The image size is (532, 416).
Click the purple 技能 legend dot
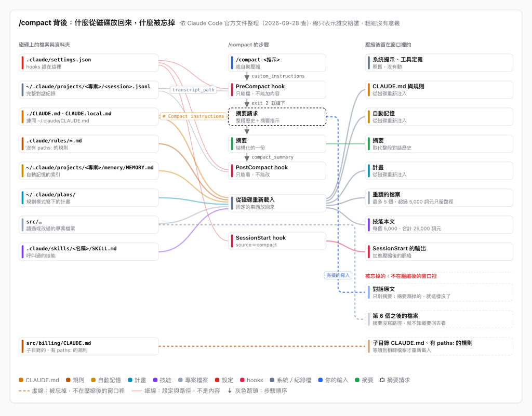click(x=155, y=380)
